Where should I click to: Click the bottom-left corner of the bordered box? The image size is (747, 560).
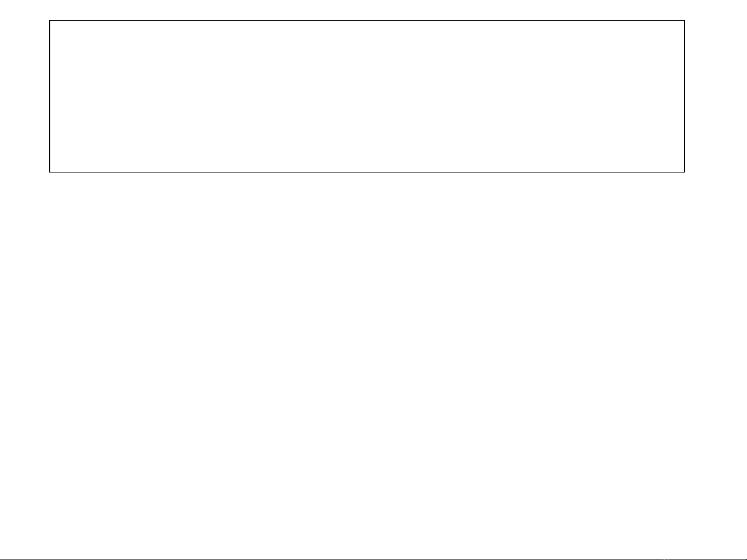(50, 171)
